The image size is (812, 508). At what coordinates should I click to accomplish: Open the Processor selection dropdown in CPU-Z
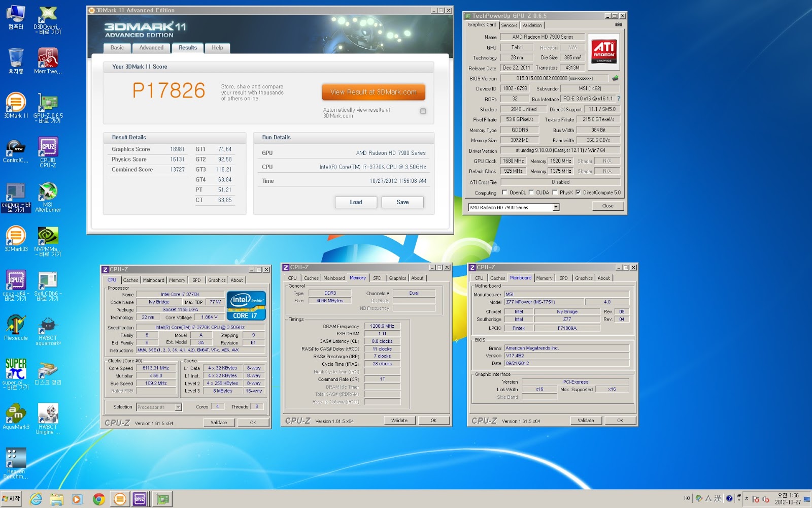178,407
